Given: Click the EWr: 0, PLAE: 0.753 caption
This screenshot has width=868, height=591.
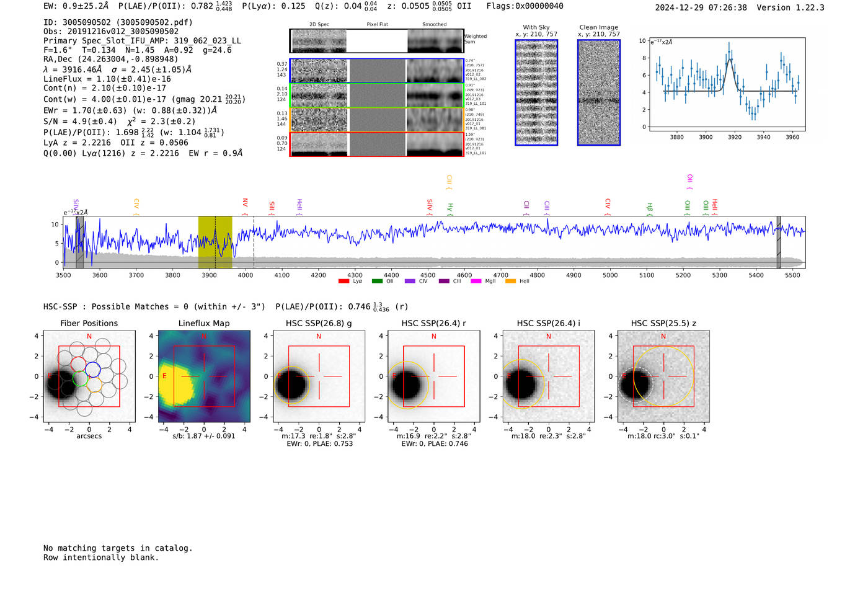Looking at the screenshot, I should tap(319, 444).
